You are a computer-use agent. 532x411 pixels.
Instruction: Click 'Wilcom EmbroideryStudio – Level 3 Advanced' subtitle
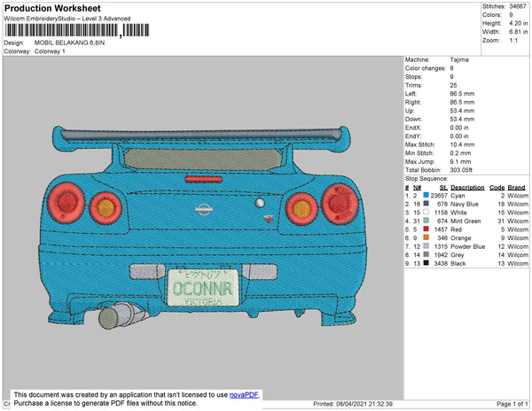point(67,19)
